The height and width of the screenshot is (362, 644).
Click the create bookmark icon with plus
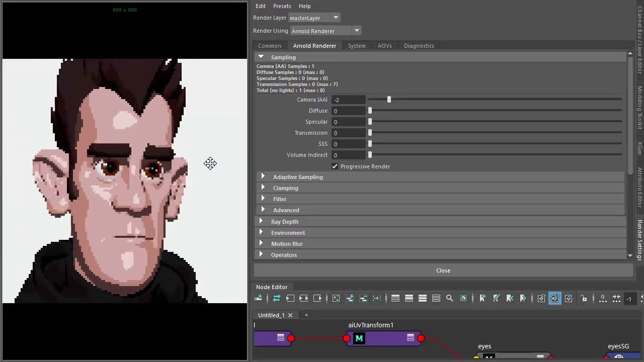(482, 298)
